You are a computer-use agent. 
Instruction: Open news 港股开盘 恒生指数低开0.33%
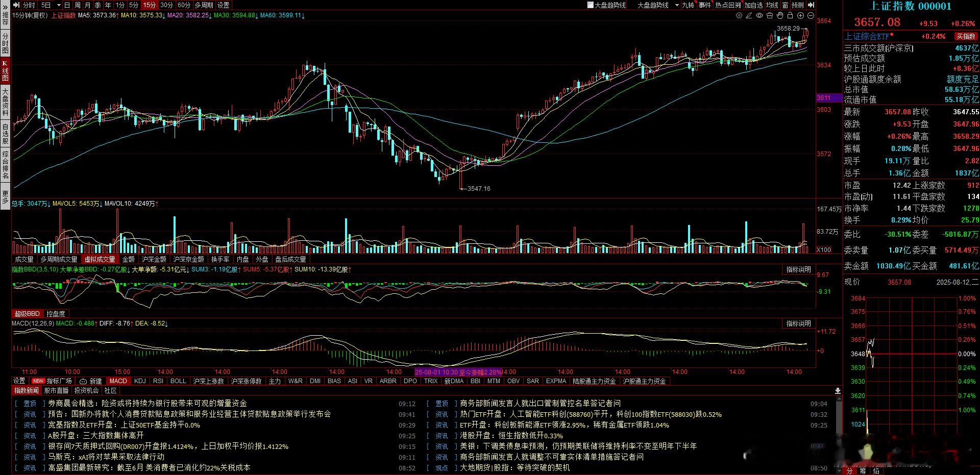point(511,436)
